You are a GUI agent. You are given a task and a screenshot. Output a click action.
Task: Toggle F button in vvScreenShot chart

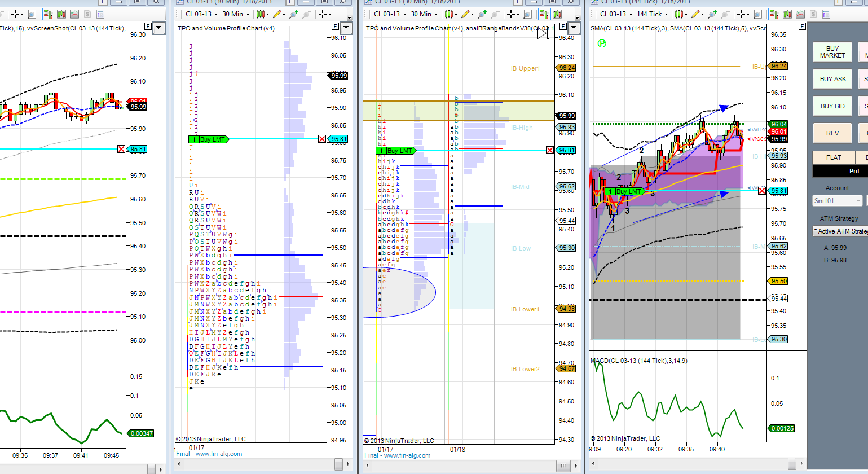[x=148, y=26]
